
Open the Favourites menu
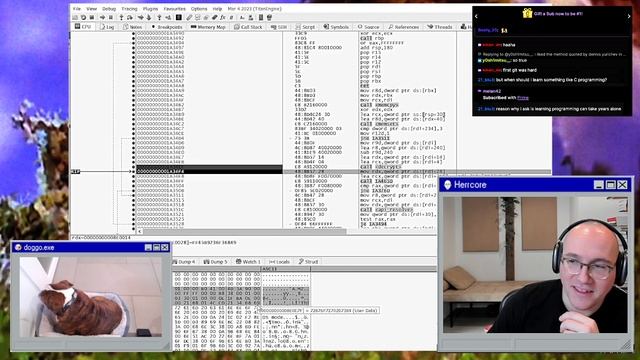click(x=174, y=9)
